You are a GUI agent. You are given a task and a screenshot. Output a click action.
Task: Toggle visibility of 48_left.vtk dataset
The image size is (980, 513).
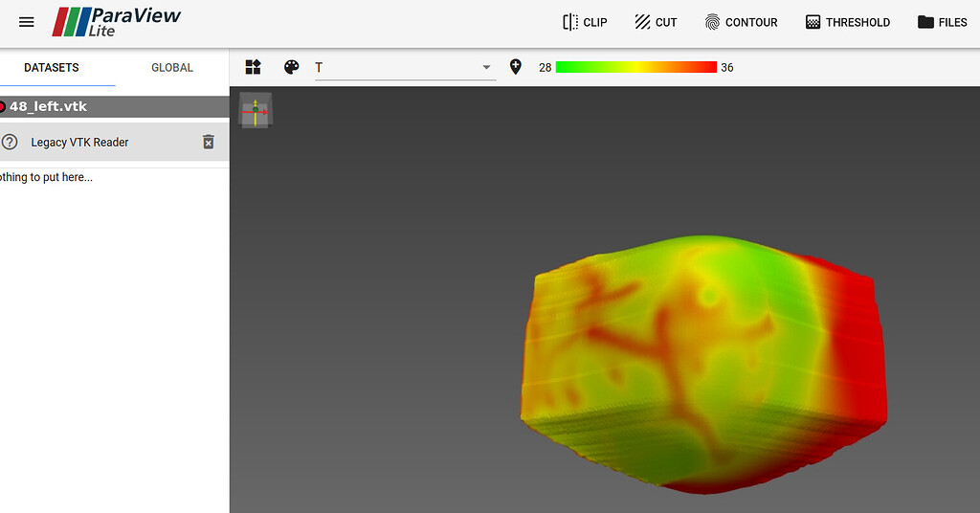(3, 106)
